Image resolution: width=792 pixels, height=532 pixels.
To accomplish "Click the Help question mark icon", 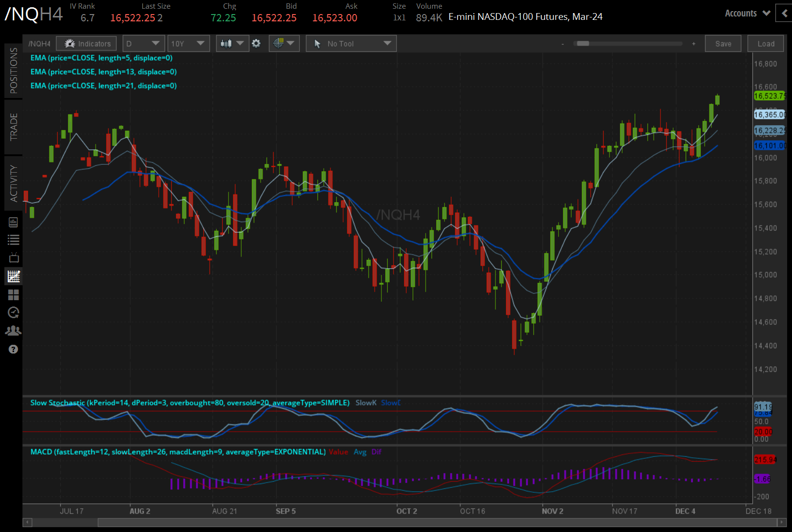I will [x=14, y=349].
